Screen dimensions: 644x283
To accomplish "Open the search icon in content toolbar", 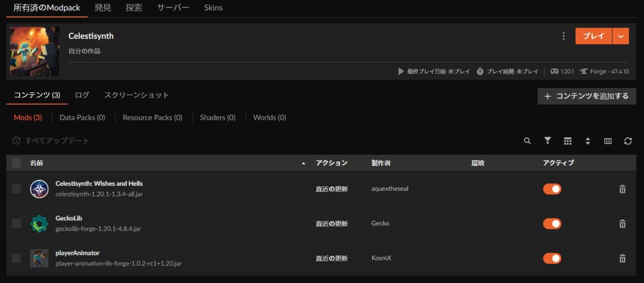I will point(527,141).
